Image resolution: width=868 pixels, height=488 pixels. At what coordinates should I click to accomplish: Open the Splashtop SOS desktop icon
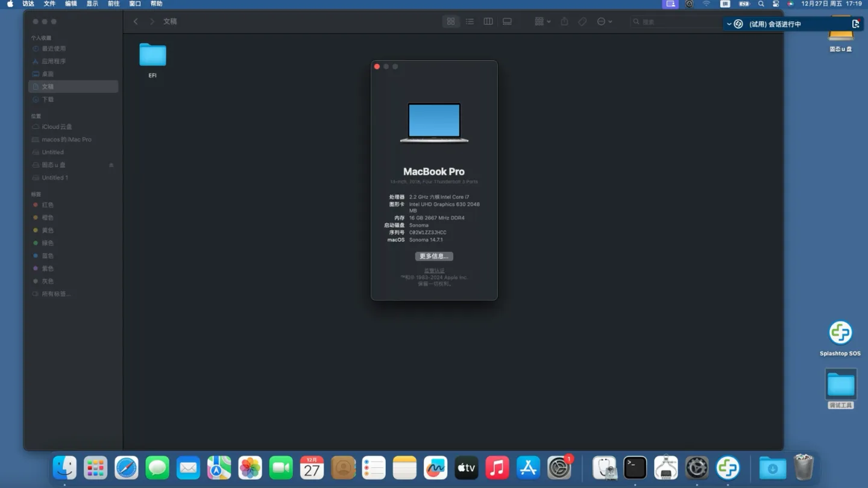(x=840, y=333)
